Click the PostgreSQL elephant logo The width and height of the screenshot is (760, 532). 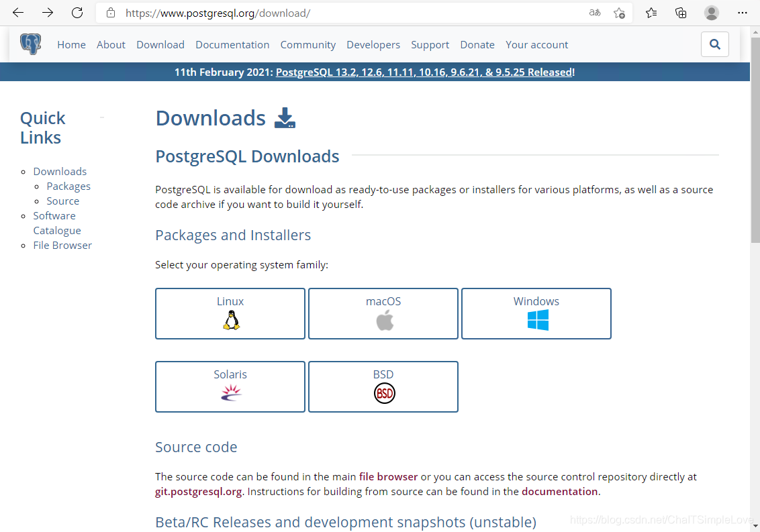coord(30,44)
